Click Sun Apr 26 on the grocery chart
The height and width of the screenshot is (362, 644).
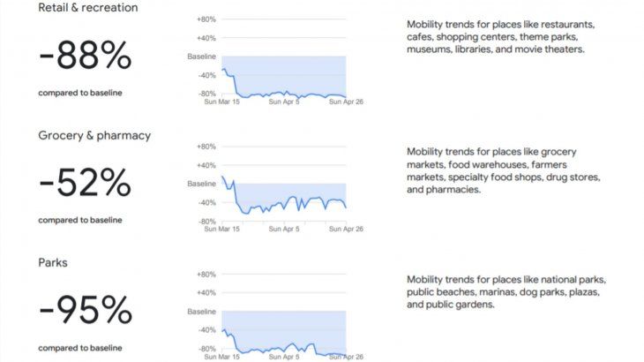(346, 229)
